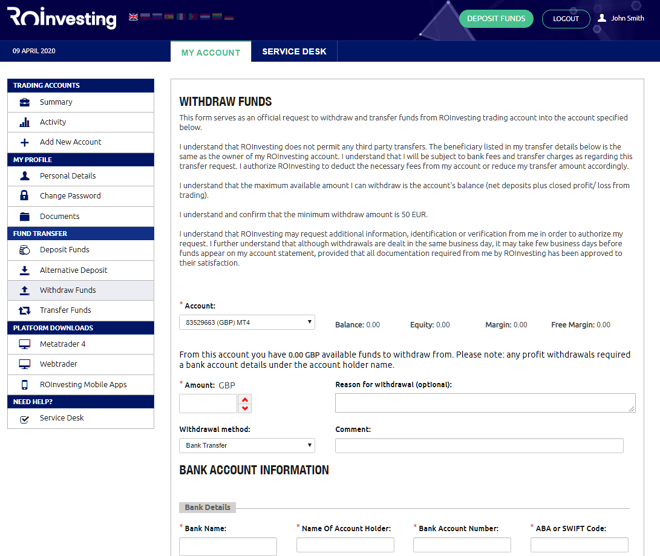Viewport: 660px width, 556px height.
Task: Click the Deposit Funds green button
Action: pyautogui.click(x=496, y=19)
